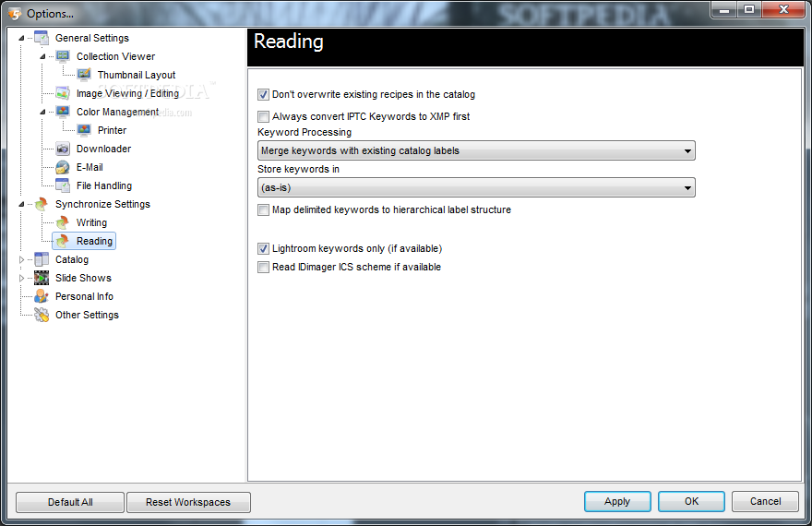Screen dimensions: 812x526
Task: Click the Reading icon in tree
Action: pos(63,241)
